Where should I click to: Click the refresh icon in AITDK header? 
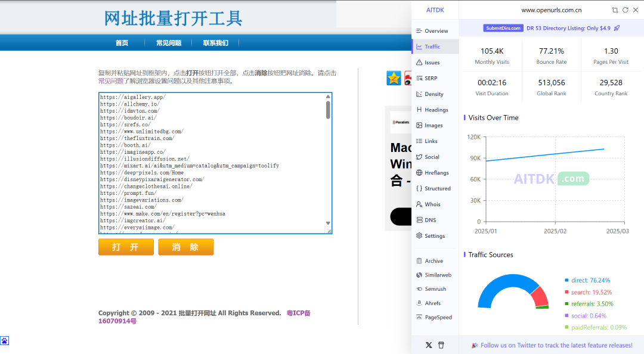(625, 10)
